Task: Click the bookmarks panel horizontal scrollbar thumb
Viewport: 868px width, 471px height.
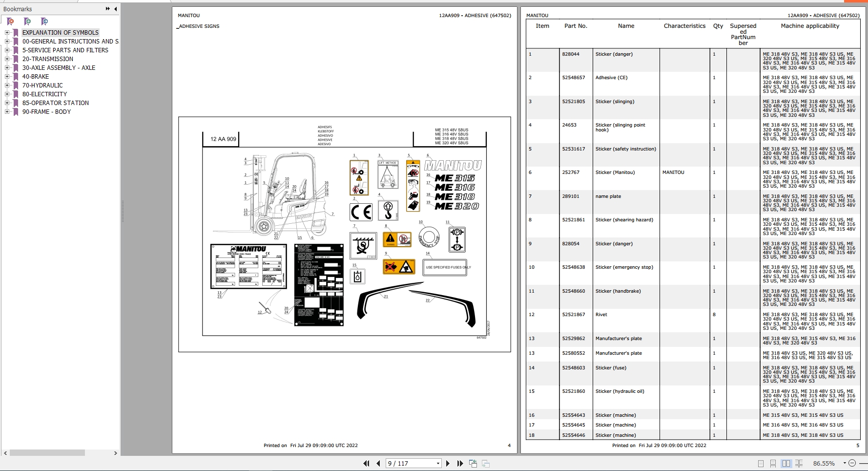Action: (x=47, y=453)
